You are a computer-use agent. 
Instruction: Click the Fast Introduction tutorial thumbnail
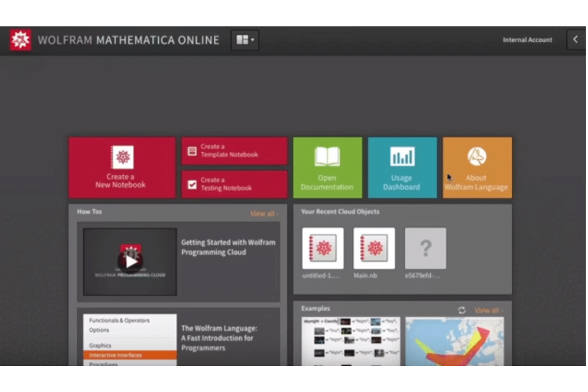130,340
